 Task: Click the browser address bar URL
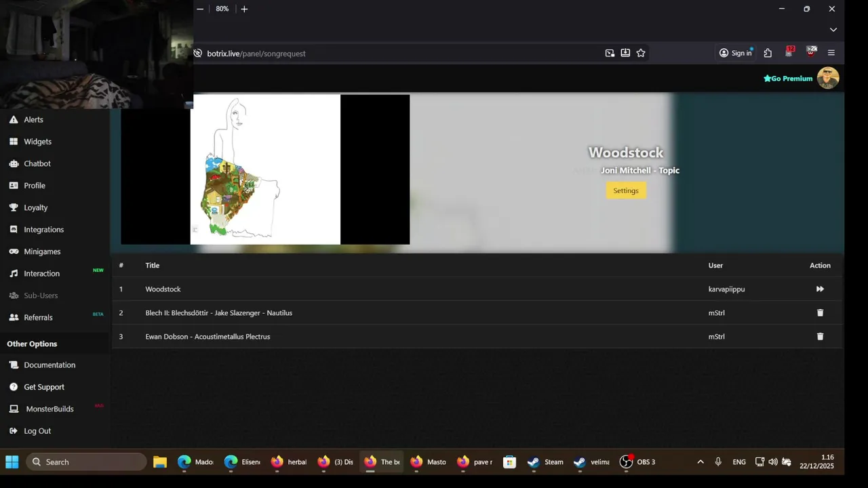256,54
